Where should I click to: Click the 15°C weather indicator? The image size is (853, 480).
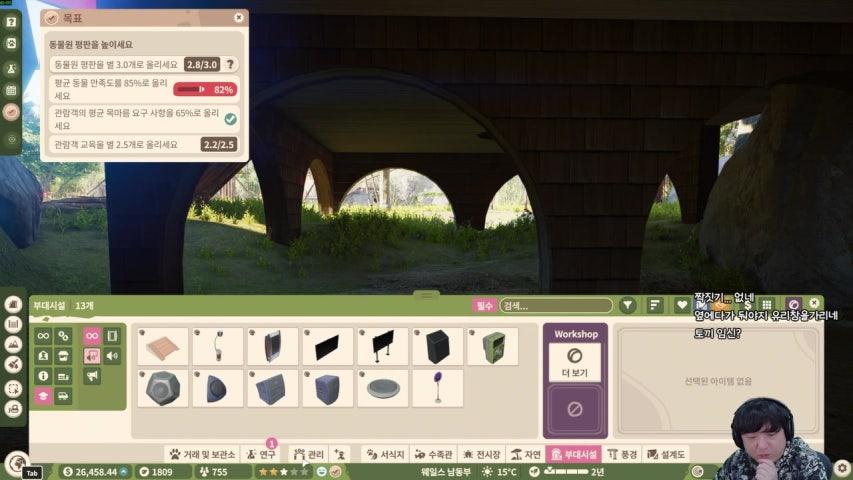[499, 472]
